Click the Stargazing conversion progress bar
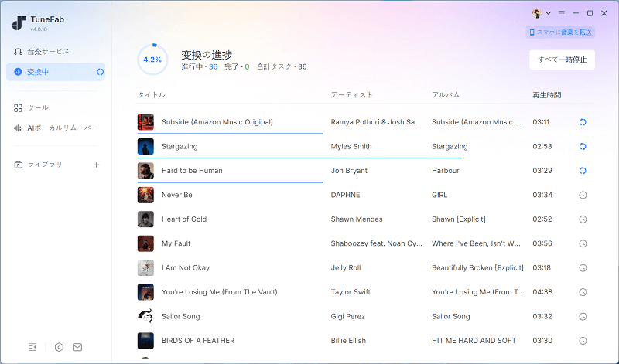The image size is (619, 364). [299, 158]
